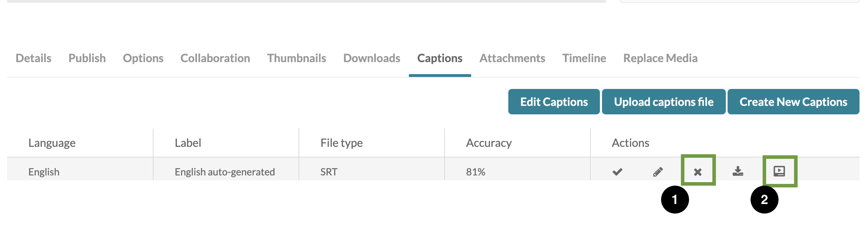Open the Downloads tab

(372, 58)
